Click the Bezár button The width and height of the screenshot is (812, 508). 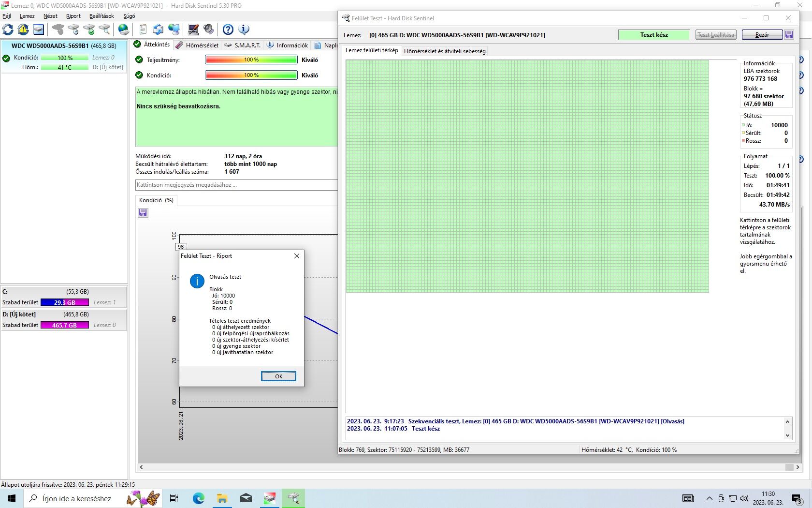point(762,35)
